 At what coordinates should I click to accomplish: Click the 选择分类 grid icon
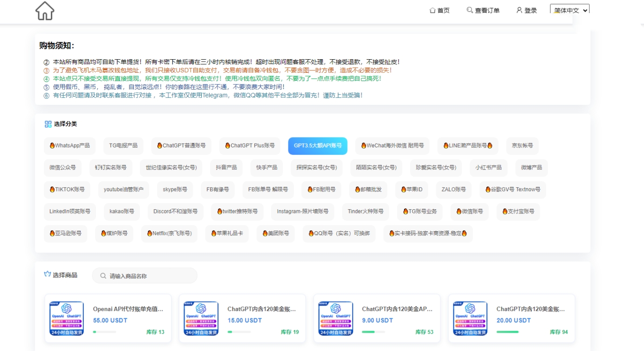[x=48, y=124]
